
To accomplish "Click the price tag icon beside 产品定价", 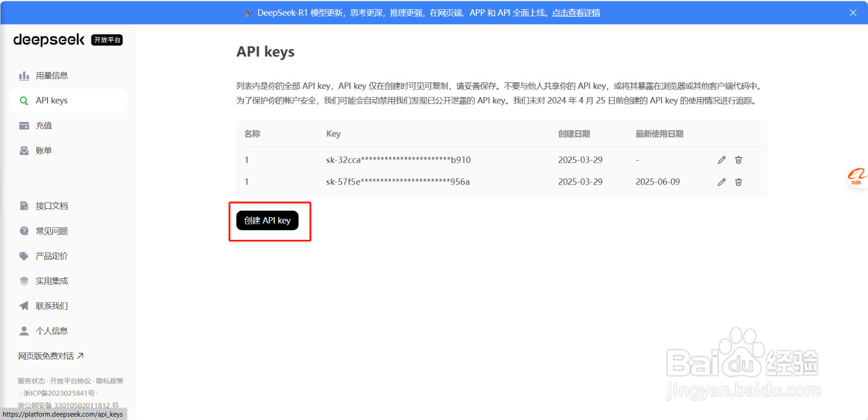I will click(x=24, y=256).
